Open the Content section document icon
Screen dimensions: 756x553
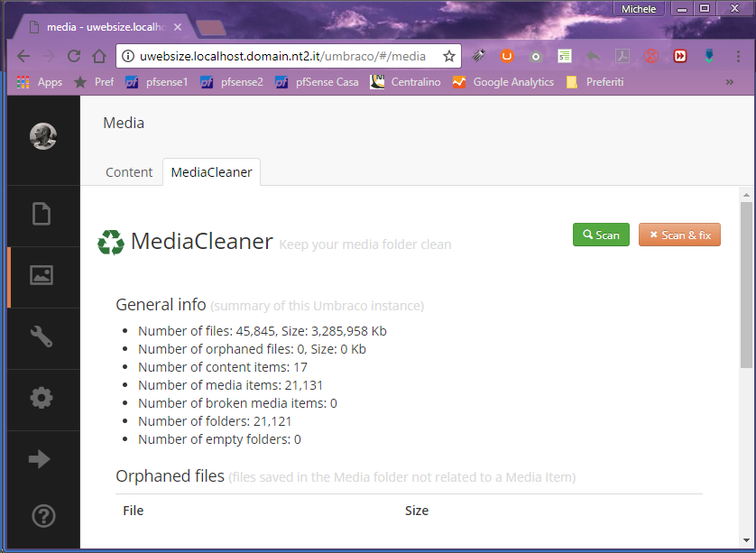coord(41,214)
